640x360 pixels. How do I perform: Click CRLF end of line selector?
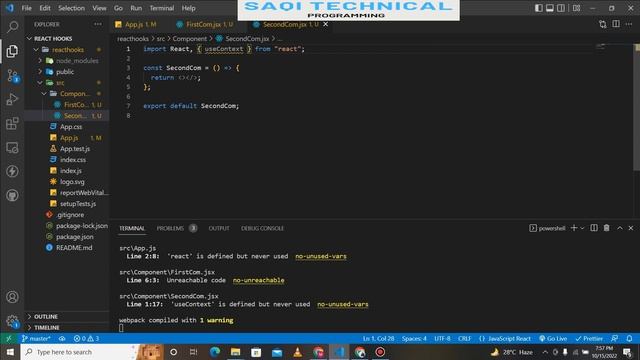[x=464, y=338]
